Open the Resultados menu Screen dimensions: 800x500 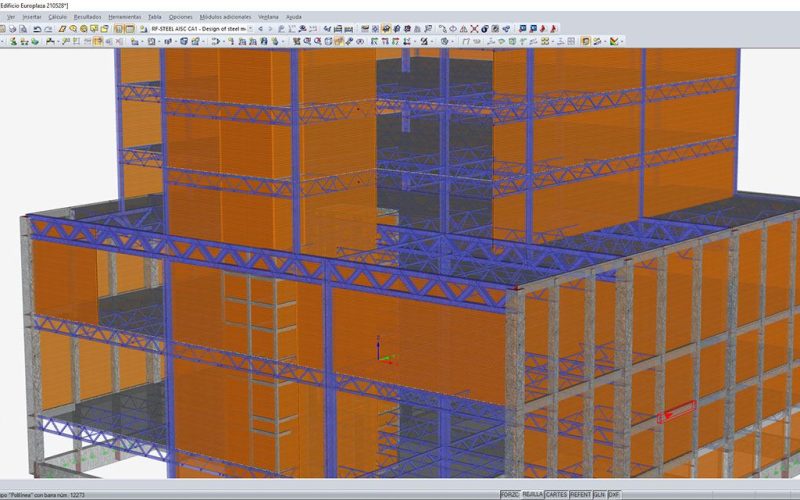87,17
